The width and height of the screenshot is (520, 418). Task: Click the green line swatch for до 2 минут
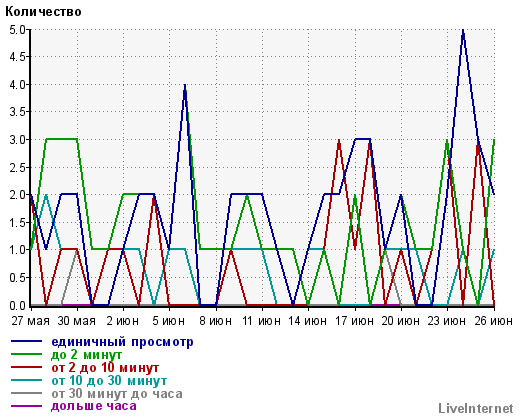tap(26, 354)
